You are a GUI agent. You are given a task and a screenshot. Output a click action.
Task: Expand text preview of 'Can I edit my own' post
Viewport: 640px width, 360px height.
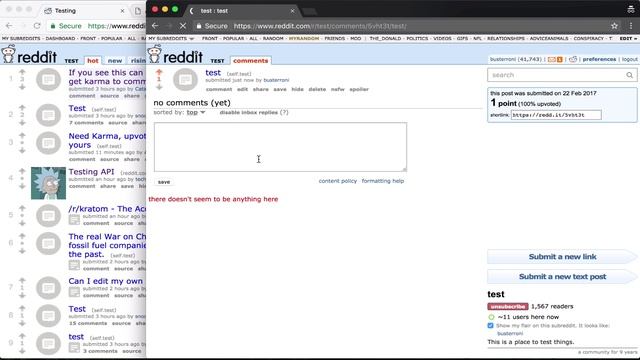(x=74, y=292)
